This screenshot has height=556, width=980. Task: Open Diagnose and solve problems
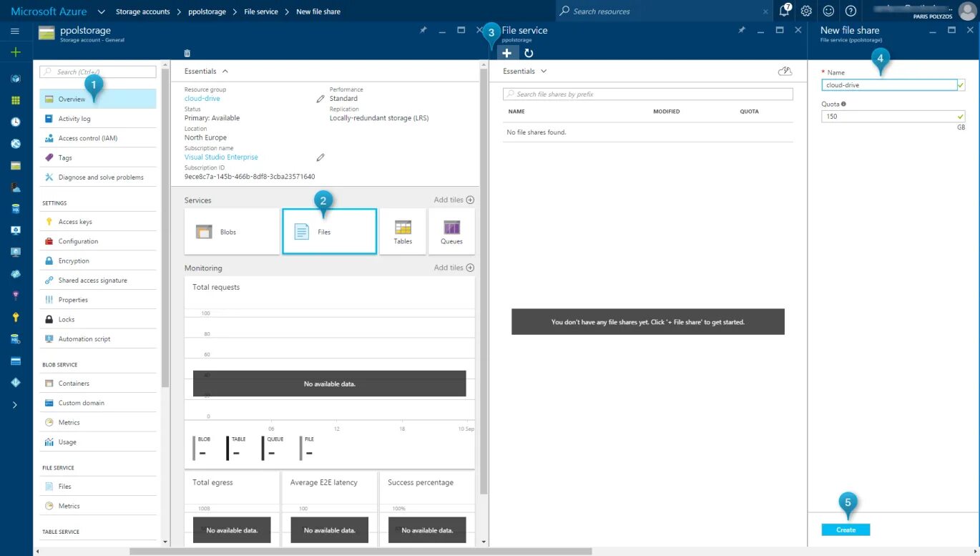(98, 177)
